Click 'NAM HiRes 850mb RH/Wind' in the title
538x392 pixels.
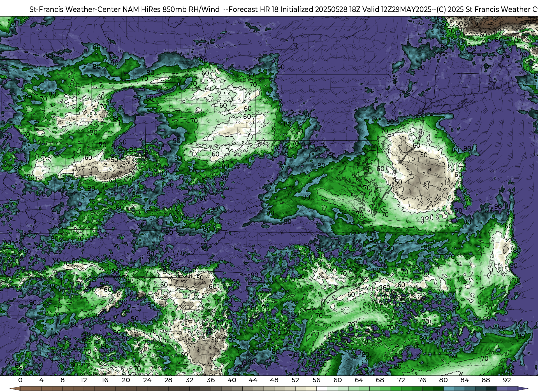[x=171, y=10]
